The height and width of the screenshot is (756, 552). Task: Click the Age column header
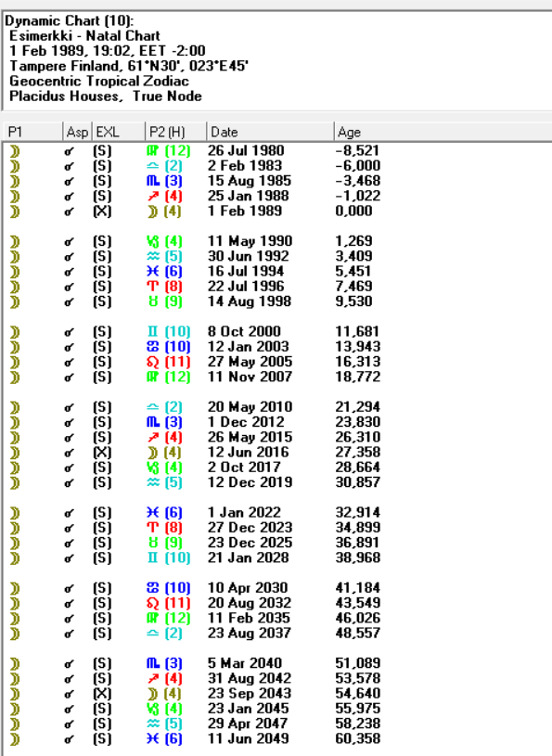[x=443, y=132]
